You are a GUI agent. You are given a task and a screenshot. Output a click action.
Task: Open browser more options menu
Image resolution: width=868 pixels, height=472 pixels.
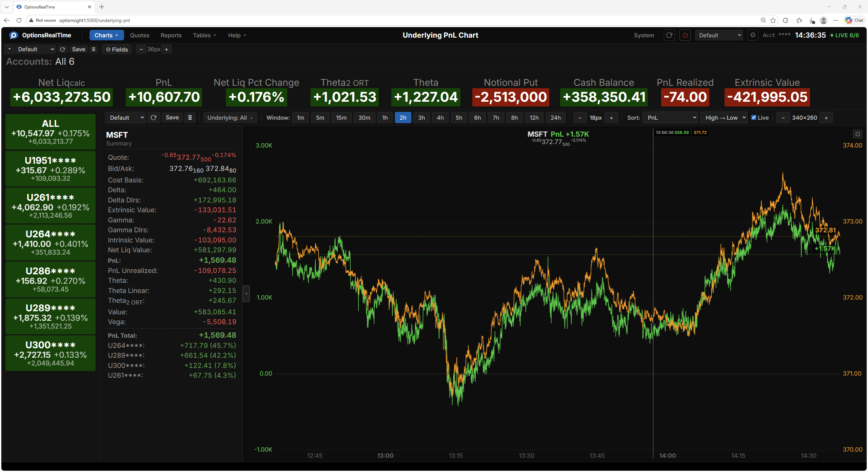click(836, 20)
